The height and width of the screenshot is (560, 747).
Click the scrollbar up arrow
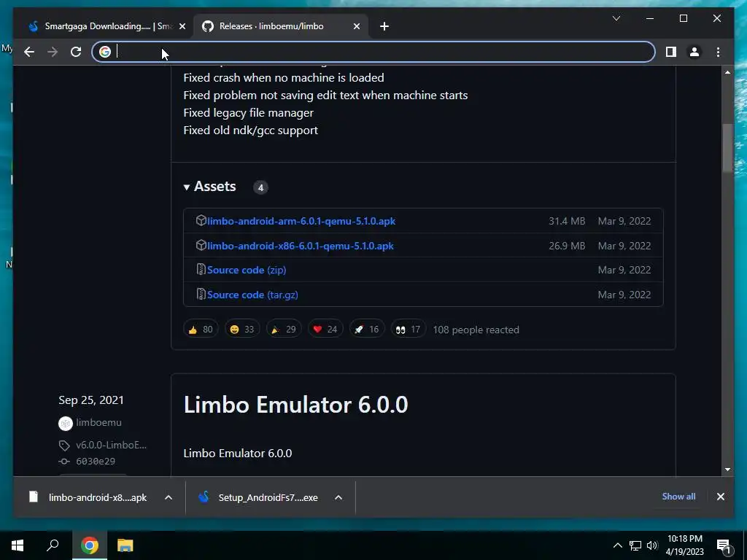click(727, 72)
